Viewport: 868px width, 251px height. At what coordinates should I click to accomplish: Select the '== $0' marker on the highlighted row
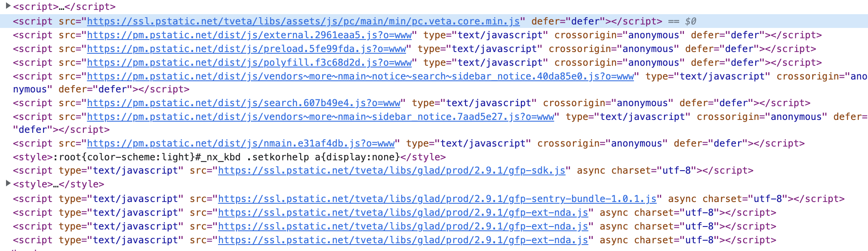click(x=682, y=21)
